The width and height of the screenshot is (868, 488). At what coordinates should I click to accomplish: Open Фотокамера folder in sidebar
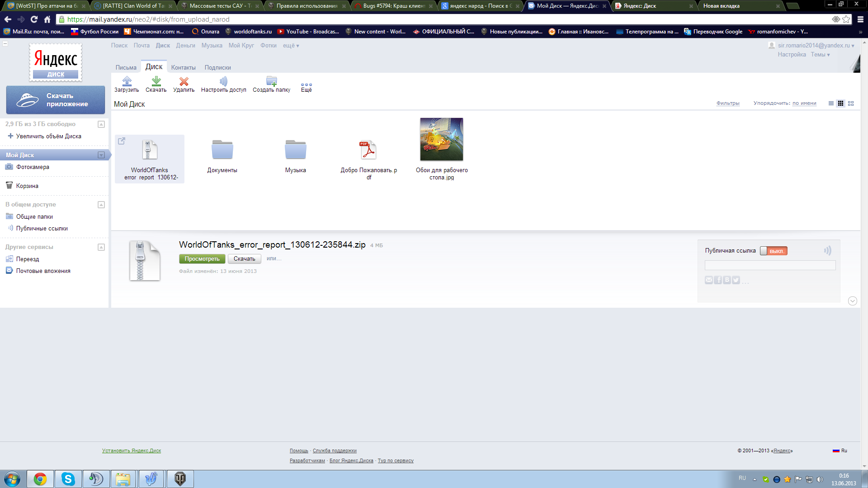point(33,167)
